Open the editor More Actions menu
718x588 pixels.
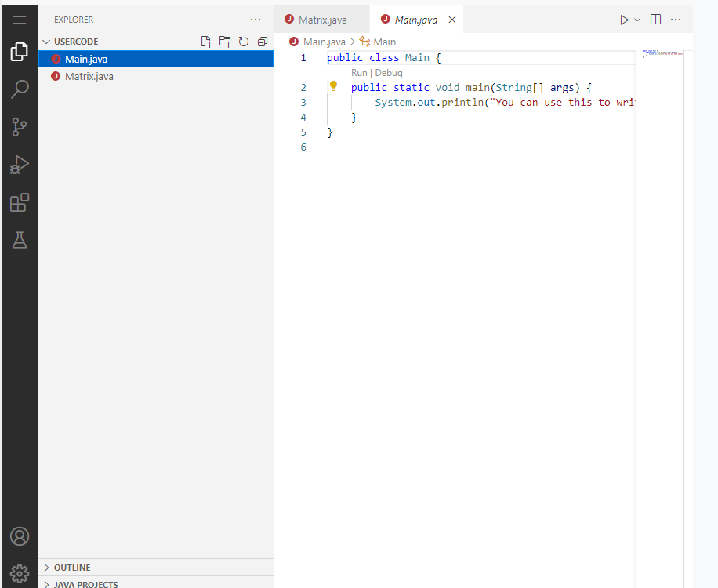(676, 19)
